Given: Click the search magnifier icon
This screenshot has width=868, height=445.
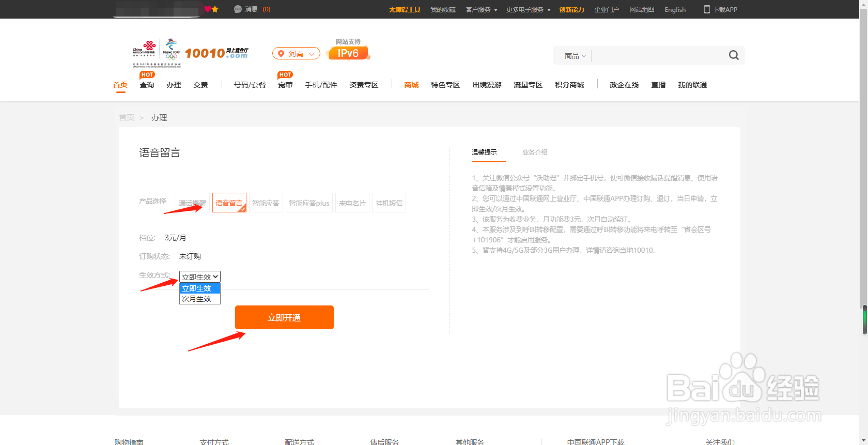Looking at the screenshot, I should point(734,55).
